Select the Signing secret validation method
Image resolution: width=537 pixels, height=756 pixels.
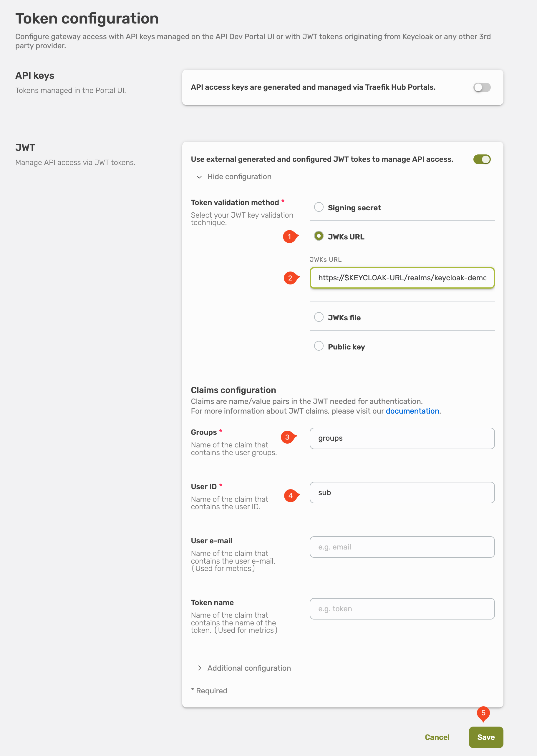(319, 207)
